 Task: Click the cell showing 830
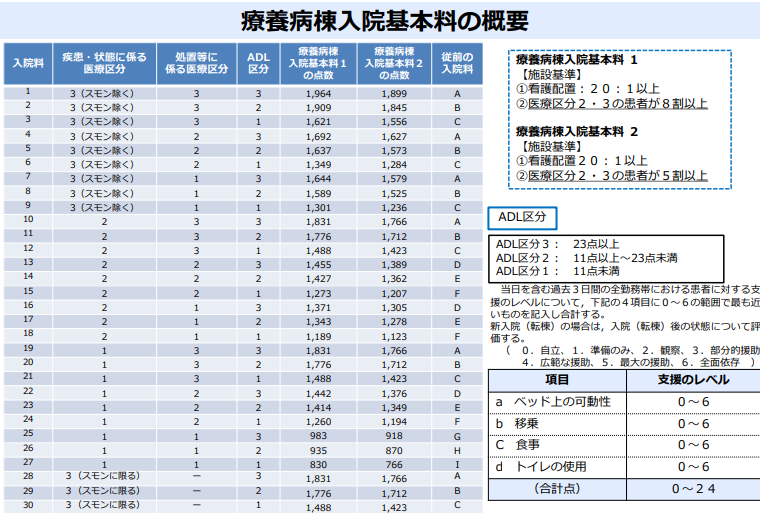[x=318, y=465]
